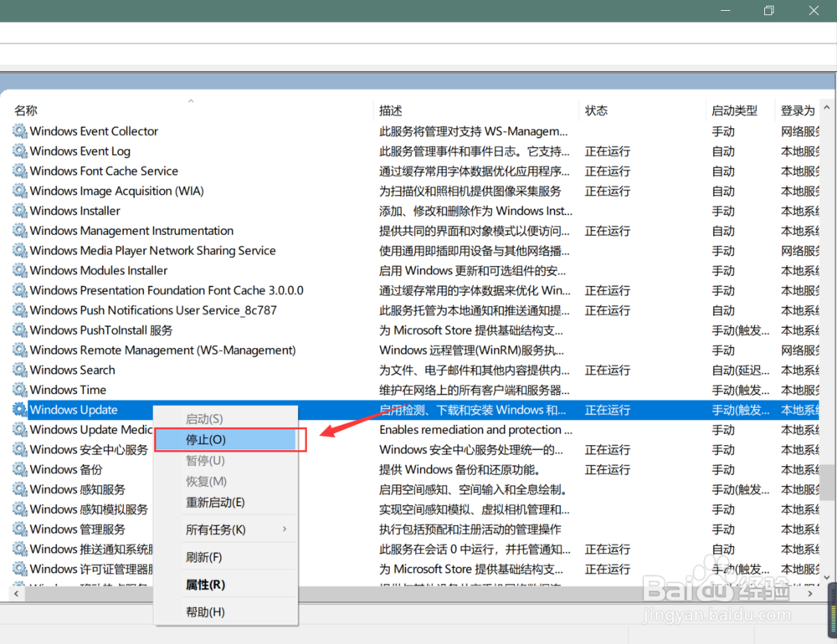Click the vertical scrollbar up arrow
Image resolution: width=837 pixels, height=644 pixels.
click(827, 107)
